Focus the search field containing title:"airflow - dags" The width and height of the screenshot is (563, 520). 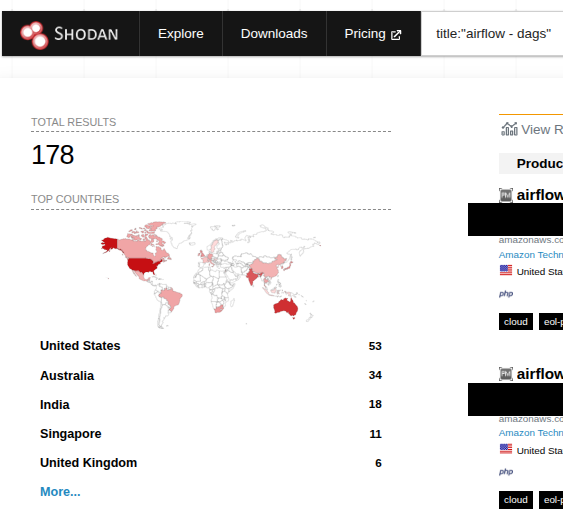click(493, 34)
